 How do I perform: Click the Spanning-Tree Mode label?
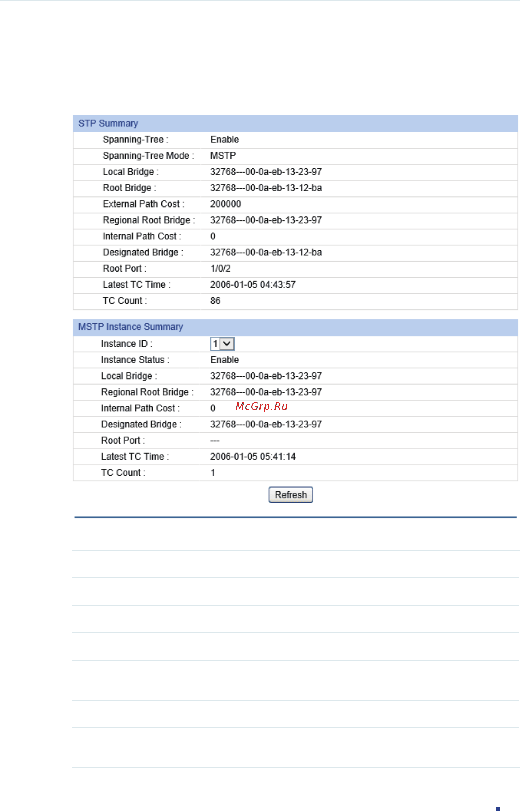(148, 156)
